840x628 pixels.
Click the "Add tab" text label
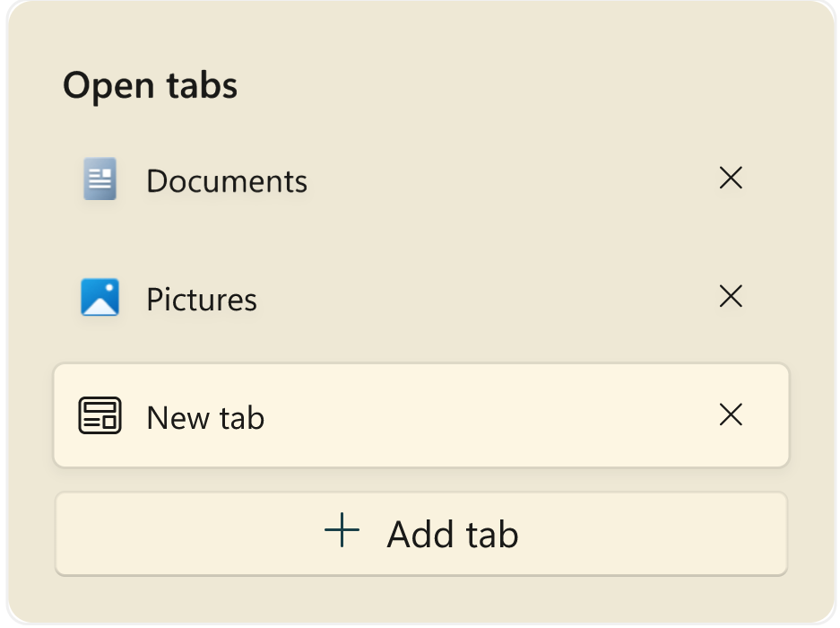coord(453,535)
